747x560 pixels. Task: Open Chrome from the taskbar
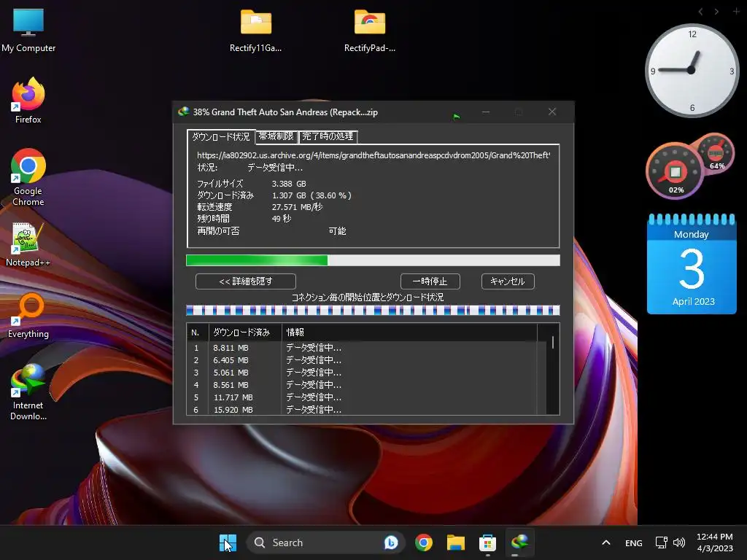424,542
